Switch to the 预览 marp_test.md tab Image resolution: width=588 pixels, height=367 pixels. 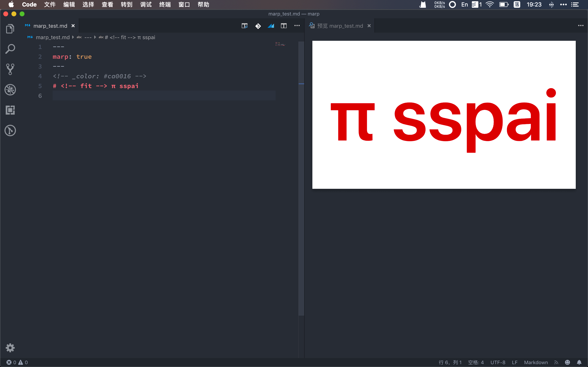click(340, 26)
